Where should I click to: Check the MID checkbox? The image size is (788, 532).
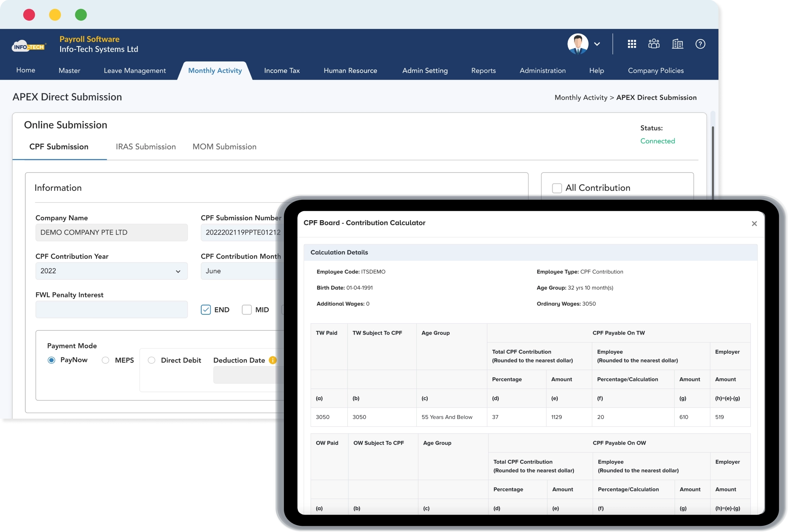tap(247, 310)
